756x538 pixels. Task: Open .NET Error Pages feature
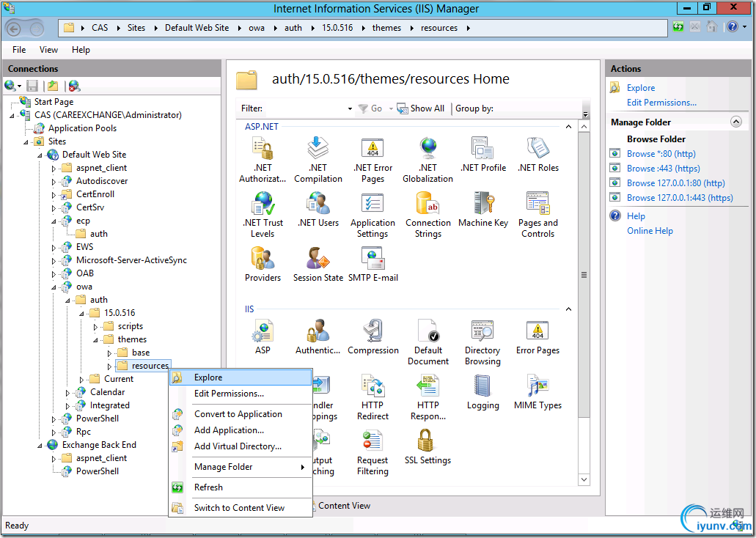(373, 160)
